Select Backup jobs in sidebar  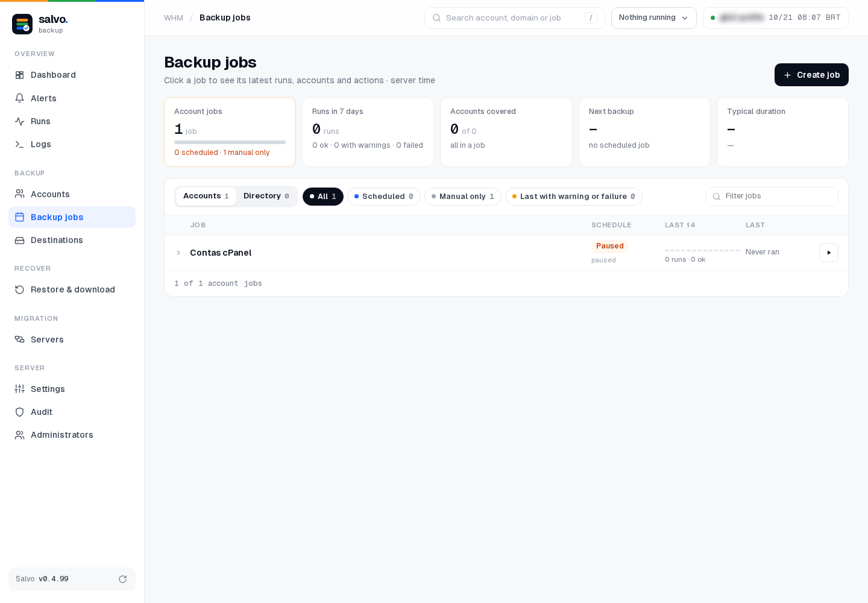[x=72, y=217]
